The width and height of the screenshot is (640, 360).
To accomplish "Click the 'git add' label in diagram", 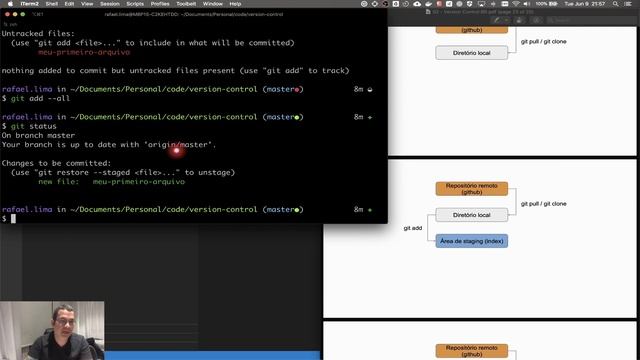I will point(413,228).
